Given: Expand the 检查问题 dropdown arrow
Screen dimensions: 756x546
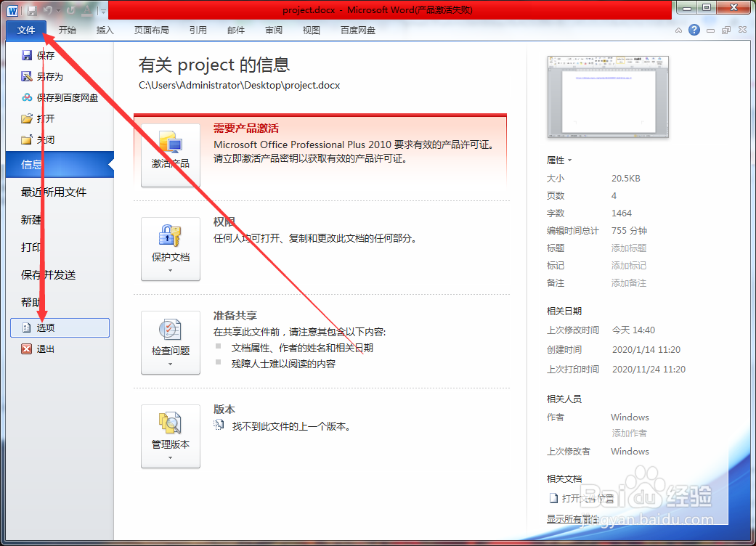Looking at the screenshot, I should pyautogui.click(x=170, y=365).
